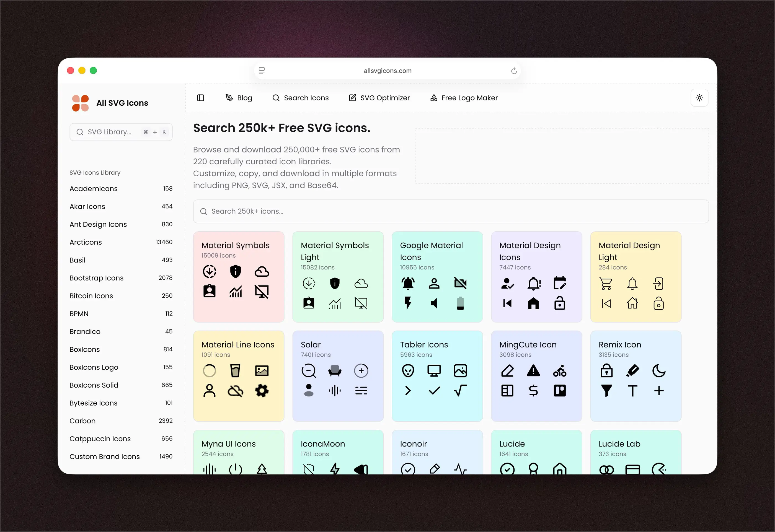Click the page reload icon in address bar

(x=513, y=71)
